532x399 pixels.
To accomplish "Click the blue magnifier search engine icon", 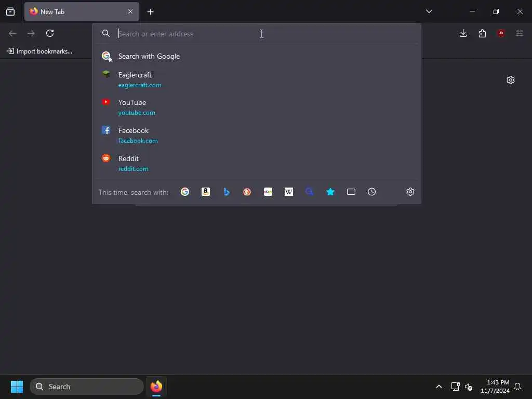I will click(310, 192).
